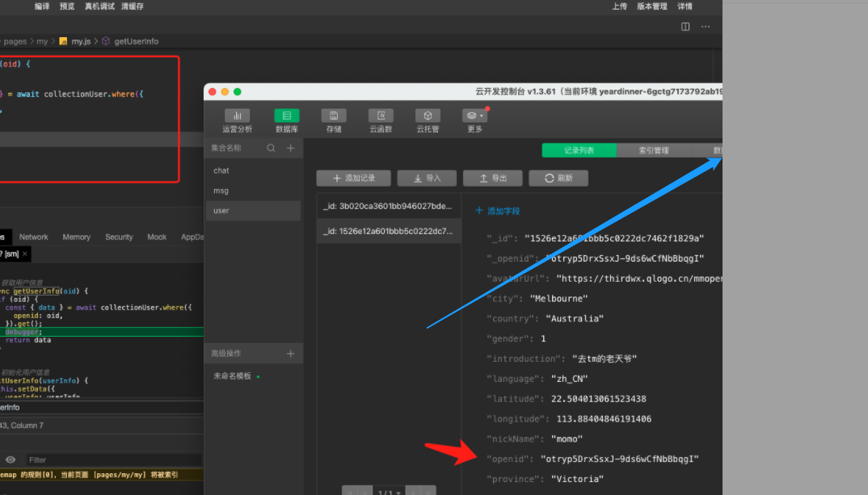Click the introduction value "去tm的老天爷"
This screenshot has width=868, height=495.
605,359
